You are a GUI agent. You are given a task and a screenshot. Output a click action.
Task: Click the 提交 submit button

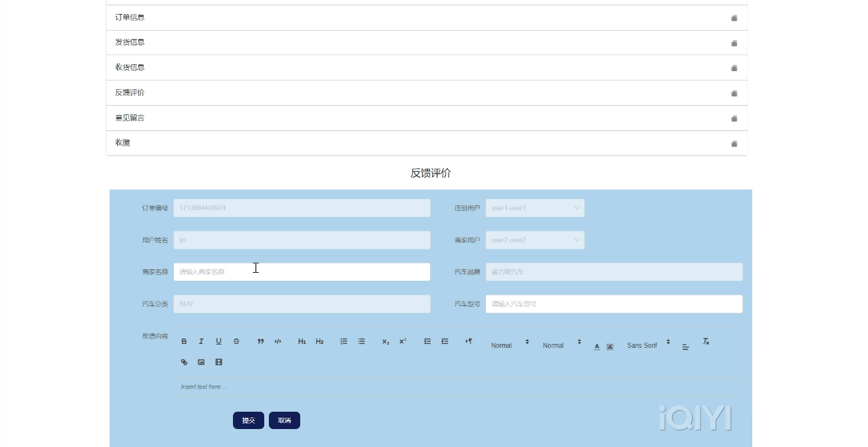coord(248,420)
